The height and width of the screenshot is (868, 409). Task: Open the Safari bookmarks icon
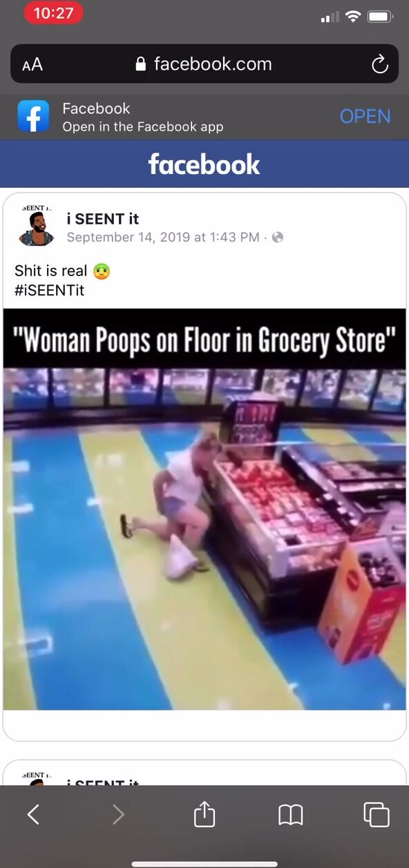click(291, 816)
